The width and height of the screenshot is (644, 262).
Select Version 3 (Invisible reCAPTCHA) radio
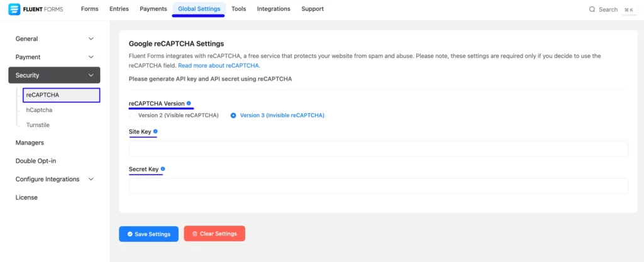[233, 116]
